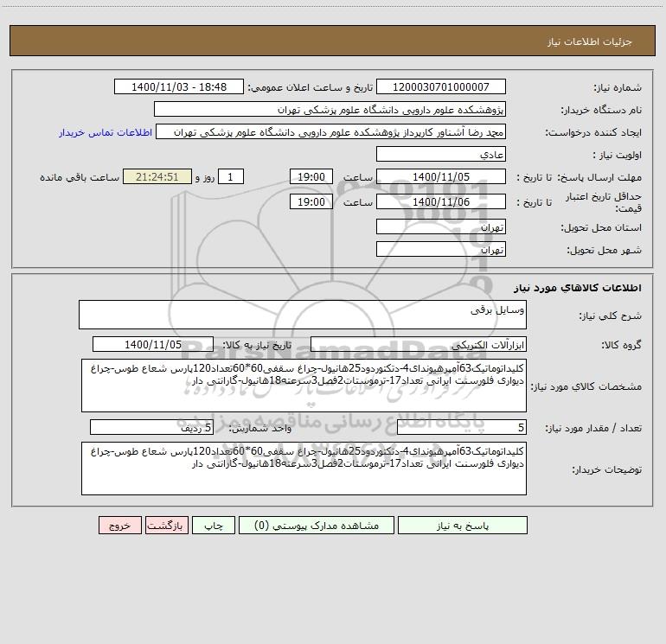The height and width of the screenshot is (644, 666).
Task: Click the label 'مشخصات کالاي مورد نیاز:'
Action: (586, 386)
